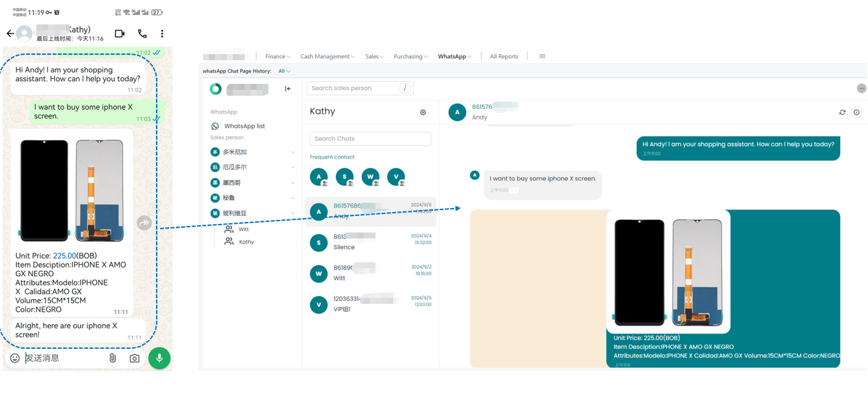
Task: Start a video call with Kathy
Action: pos(120,34)
